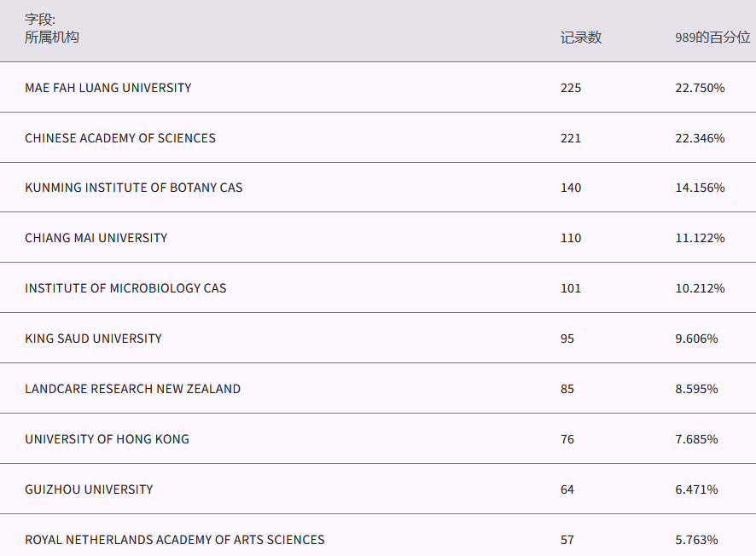Click the 11.122% percentage cell

(700, 238)
